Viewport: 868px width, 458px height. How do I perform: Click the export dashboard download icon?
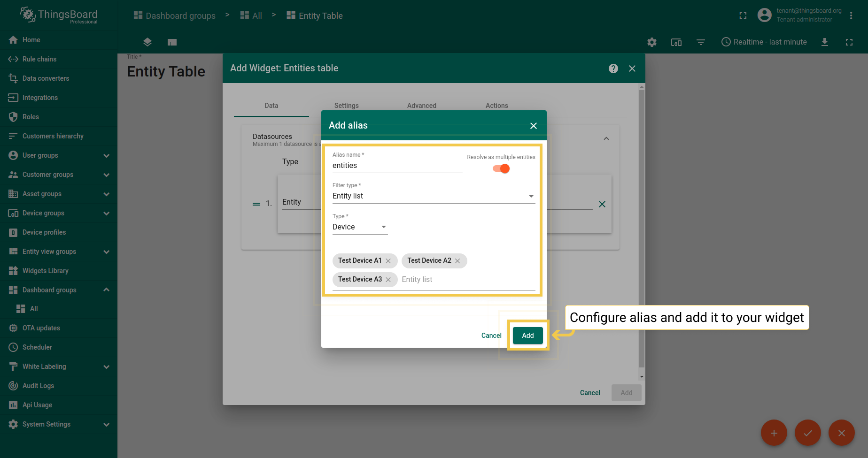click(x=825, y=42)
